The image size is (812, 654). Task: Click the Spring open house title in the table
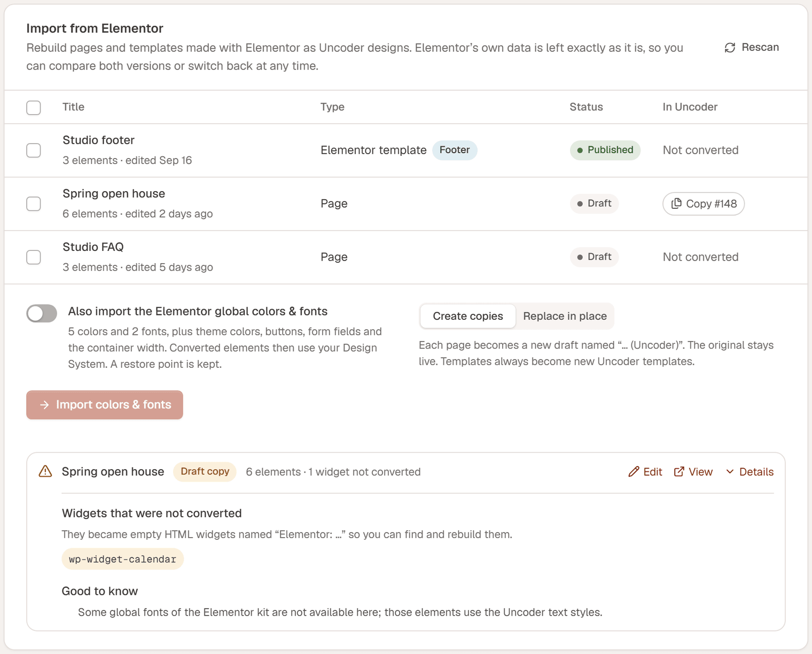114,193
